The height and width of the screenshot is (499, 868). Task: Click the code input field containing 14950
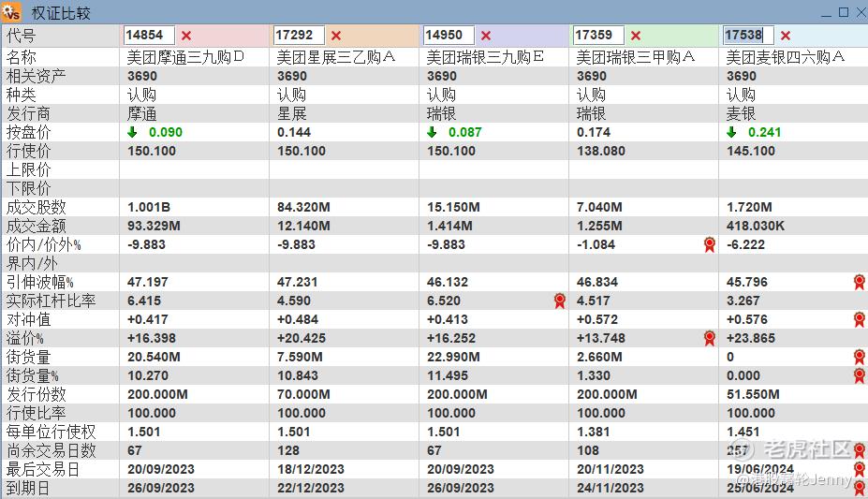click(x=449, y=35)
